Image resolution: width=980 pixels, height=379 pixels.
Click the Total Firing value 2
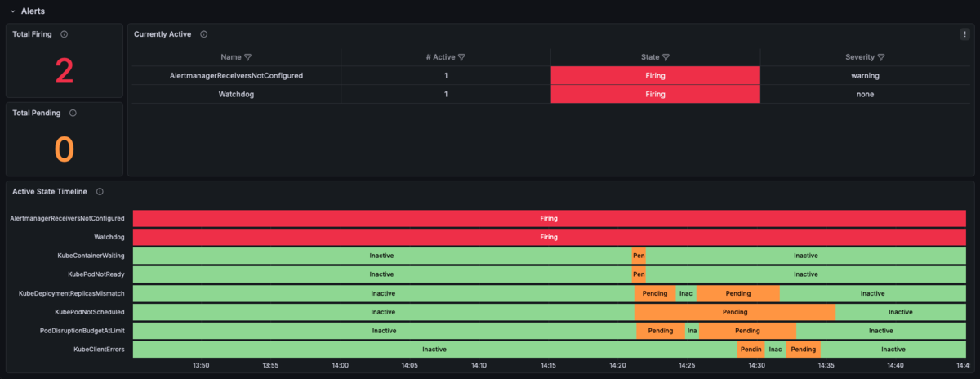pos(65,70)
